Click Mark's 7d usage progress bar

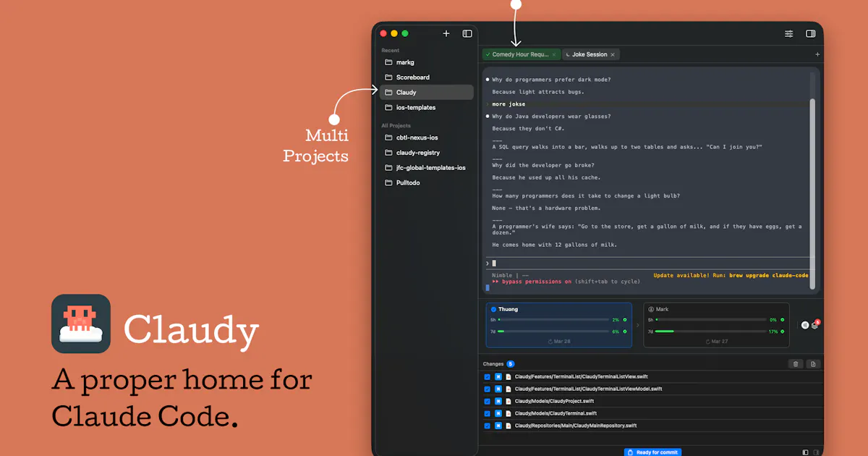pyautogui.click(x=711, y=332)
